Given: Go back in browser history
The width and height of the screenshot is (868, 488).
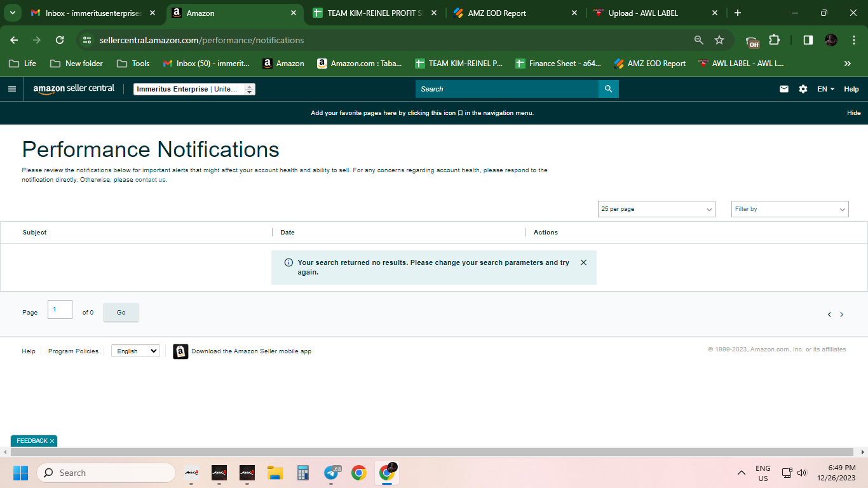Looking at the screenshot, I should pos(14,40).
